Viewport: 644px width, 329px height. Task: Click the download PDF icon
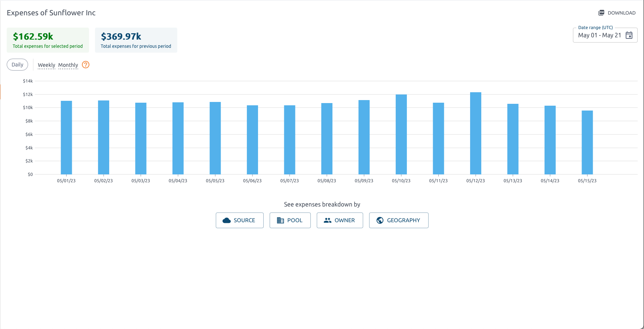coord(601,13)
